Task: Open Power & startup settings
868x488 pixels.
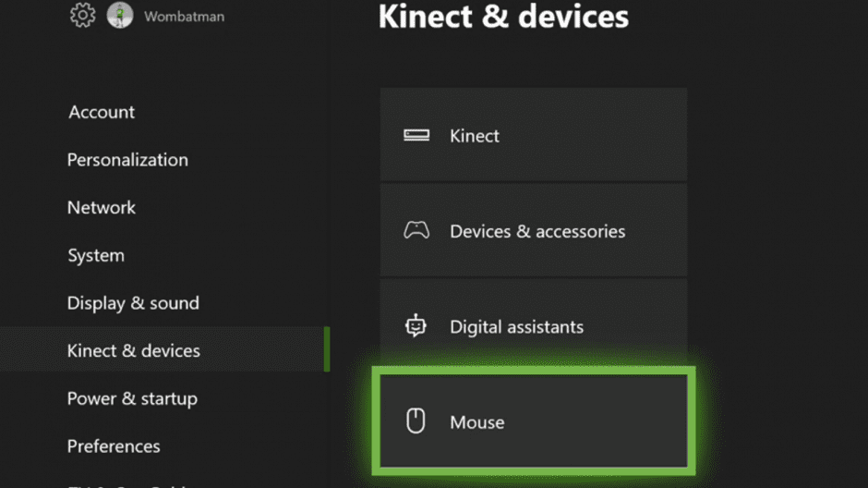Action: point(132,399)
